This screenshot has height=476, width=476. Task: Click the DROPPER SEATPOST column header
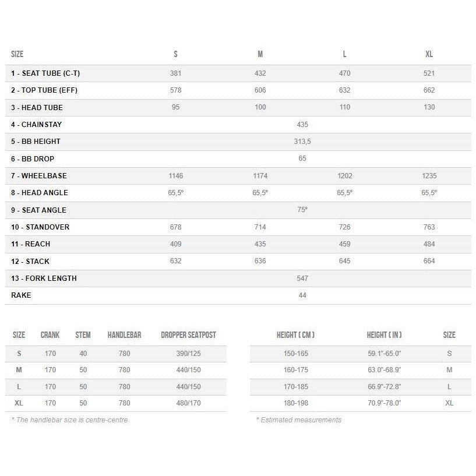(188, 335)
